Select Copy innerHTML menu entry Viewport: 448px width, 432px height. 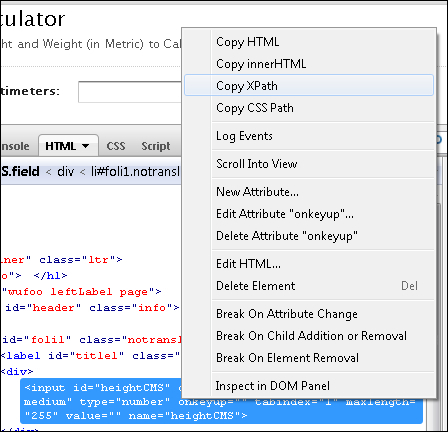pos(309,64)
